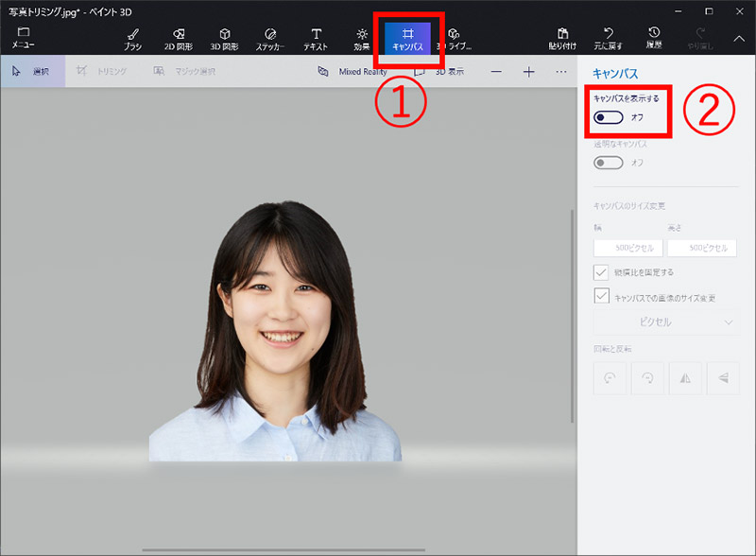
Task: Click the Select (選択) button
Action: pyautogui.click(x=32, y=72)
